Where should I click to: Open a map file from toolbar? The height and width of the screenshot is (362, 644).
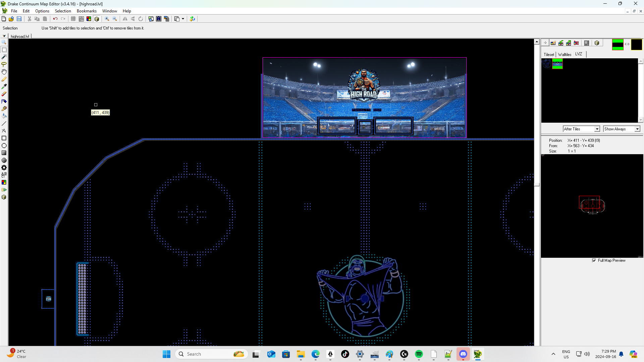(x=11, y=19)
